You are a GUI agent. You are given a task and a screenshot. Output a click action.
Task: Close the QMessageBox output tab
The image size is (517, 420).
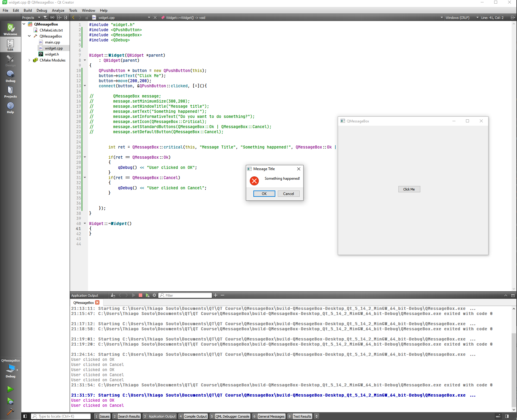click(97, 303)
